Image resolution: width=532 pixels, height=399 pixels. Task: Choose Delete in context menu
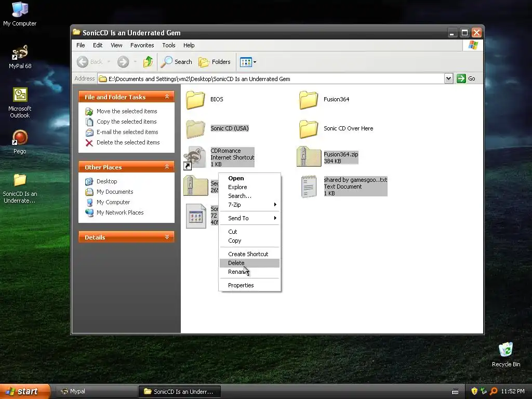[249, 263]
